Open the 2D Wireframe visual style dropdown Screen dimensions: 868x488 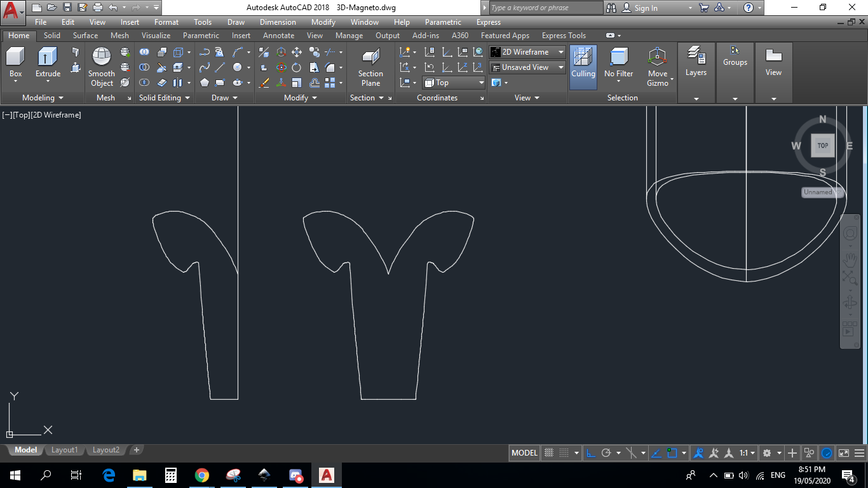pos(527,52)
